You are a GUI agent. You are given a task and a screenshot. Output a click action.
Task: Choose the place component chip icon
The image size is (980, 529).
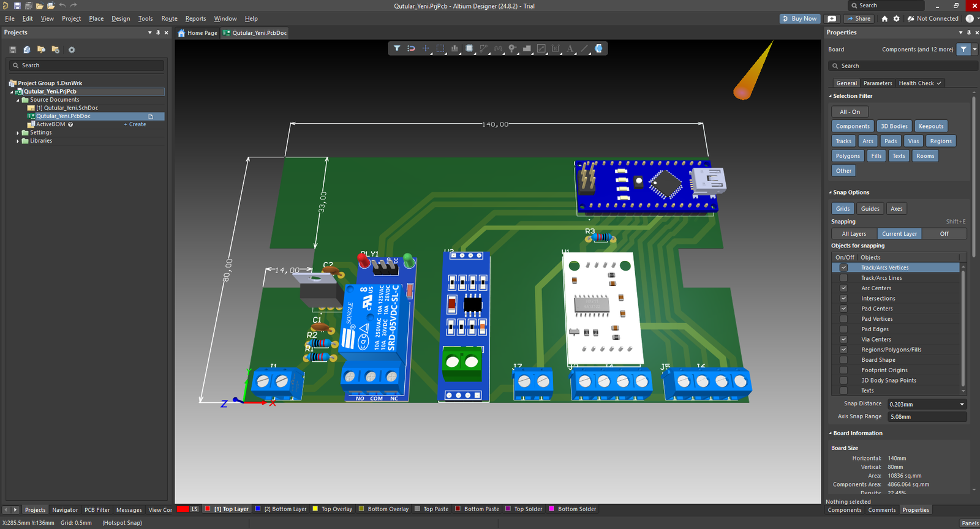click(469, 48)
